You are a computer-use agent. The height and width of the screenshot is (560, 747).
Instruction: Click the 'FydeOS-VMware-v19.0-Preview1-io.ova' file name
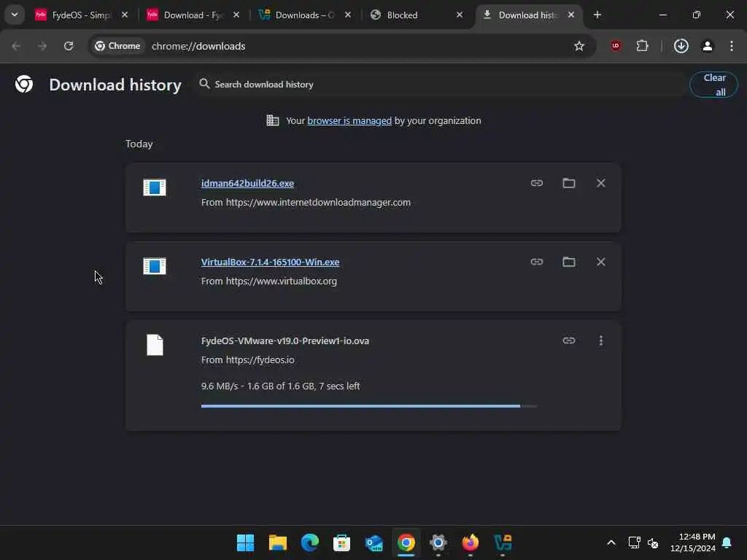285,341
